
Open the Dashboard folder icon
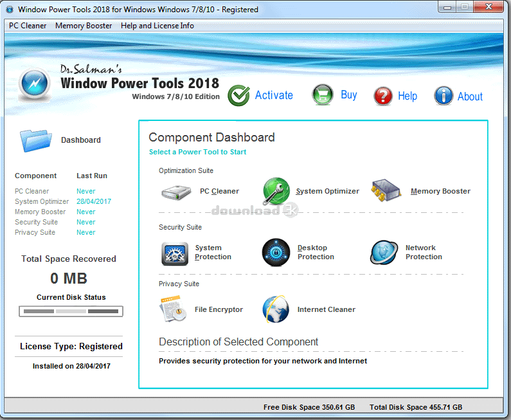click(x=35, y=140)
